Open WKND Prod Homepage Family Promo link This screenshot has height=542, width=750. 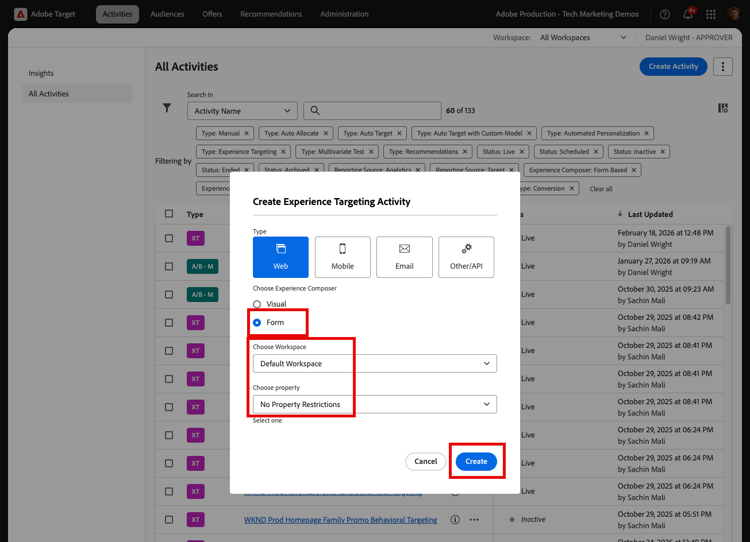tap(340, 520)
